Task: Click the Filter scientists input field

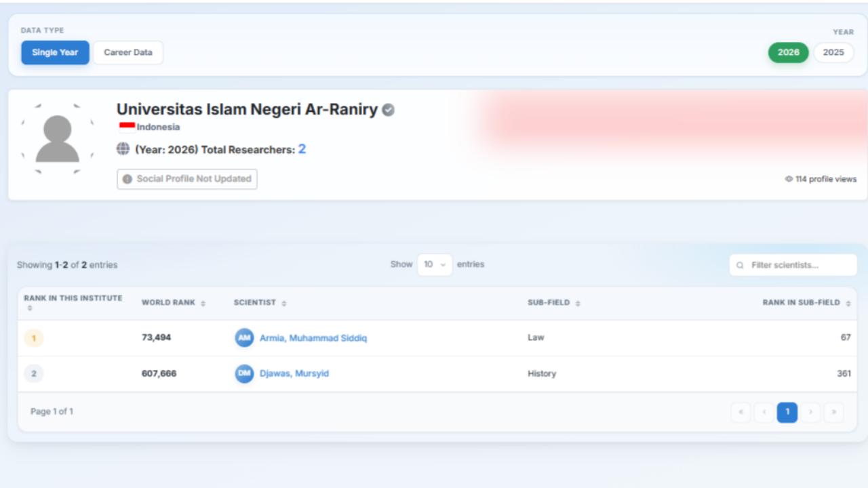Action: pyautogui.click(x=793, y=265)
